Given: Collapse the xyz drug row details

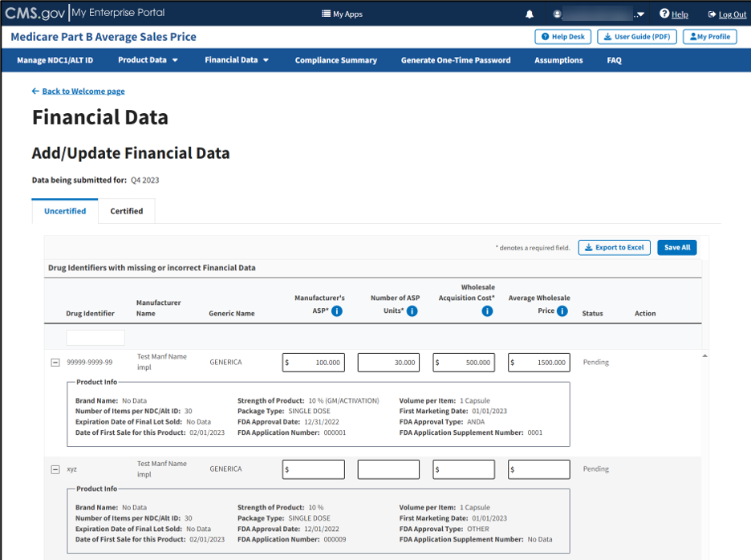Looking at the screenshot, I should click(55, 469).
